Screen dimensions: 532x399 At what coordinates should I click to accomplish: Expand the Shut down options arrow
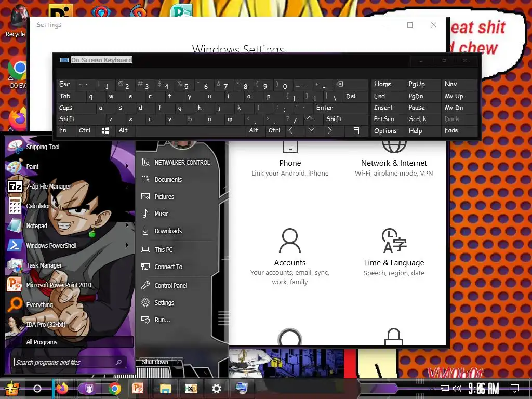click(179, 362)
